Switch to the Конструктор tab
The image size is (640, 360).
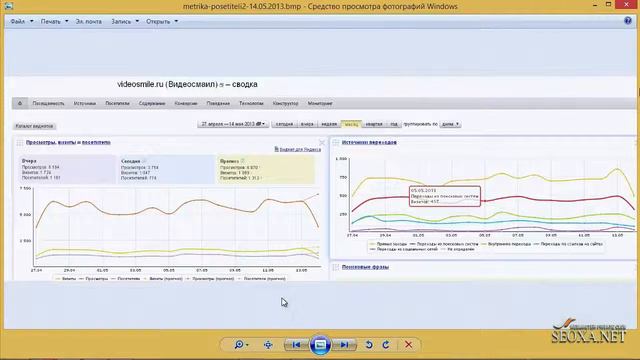click(285, 104)
